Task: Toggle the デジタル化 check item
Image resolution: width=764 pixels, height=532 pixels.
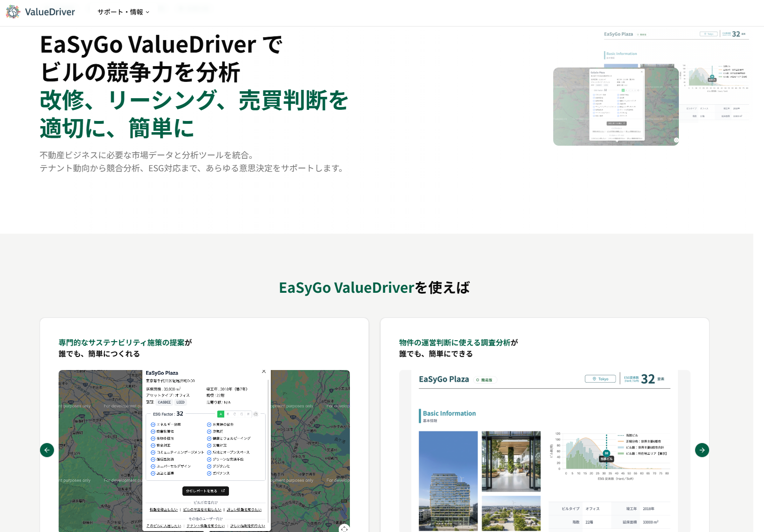Action: (218, 466)
